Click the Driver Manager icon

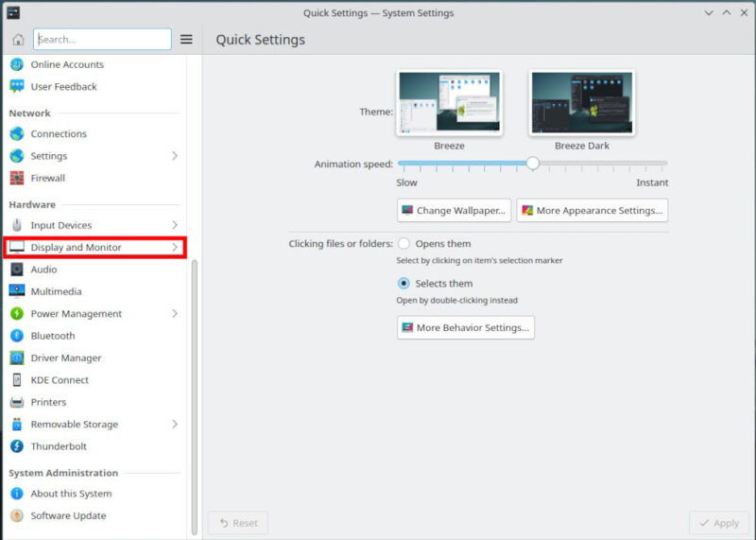(17, 358)
